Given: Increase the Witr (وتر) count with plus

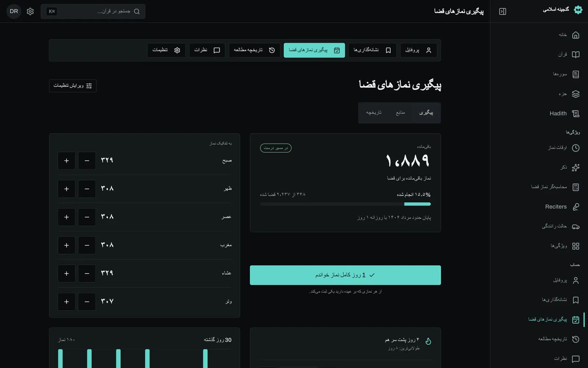Looking at the screenshot, I should coord(67,302).
